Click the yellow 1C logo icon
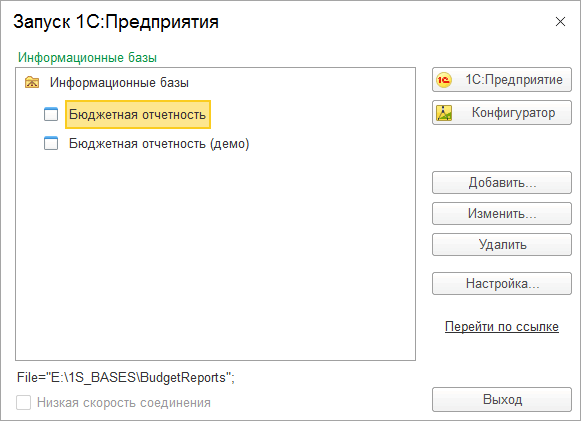 [x=444, y=80]
